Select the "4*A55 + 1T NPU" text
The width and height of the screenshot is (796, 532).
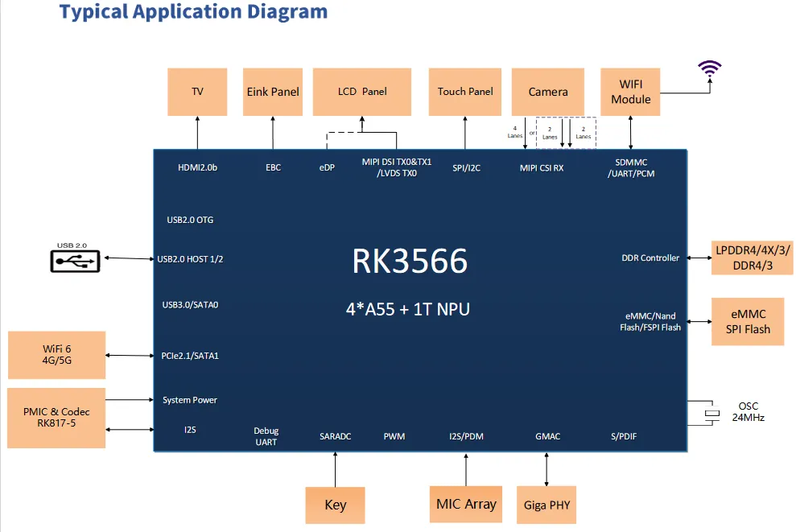tap(407, 309)
